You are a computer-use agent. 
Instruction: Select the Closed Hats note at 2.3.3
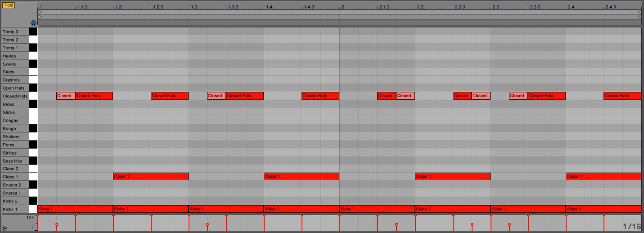[x=547, y=96]
